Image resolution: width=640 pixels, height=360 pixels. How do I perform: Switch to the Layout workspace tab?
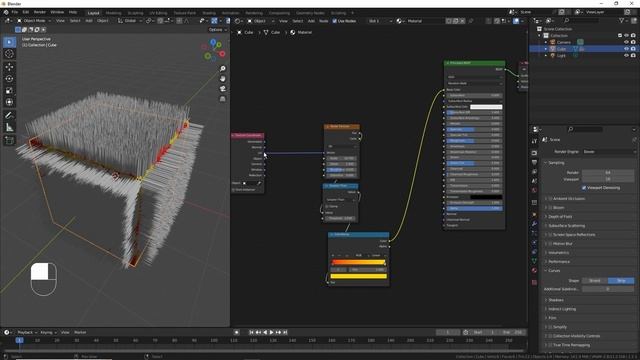(93, 13)
